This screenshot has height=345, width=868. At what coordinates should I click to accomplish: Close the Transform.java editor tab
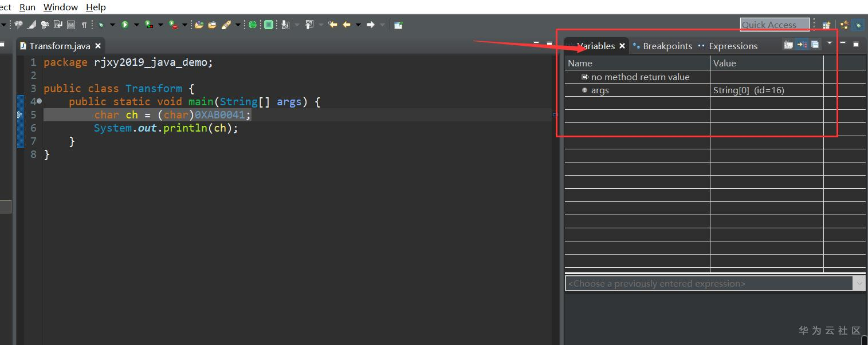pos(98,46)
